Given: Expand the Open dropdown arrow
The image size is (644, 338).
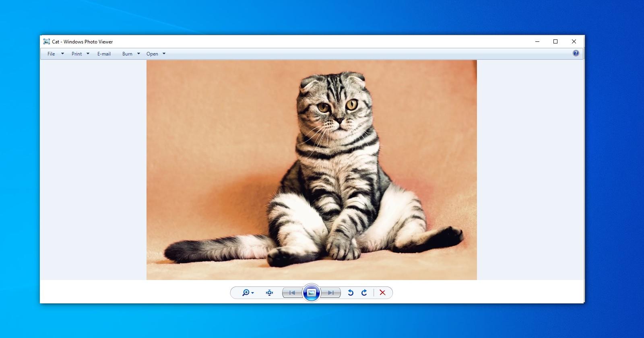Looking at the screenshot, I should point(164,54).
